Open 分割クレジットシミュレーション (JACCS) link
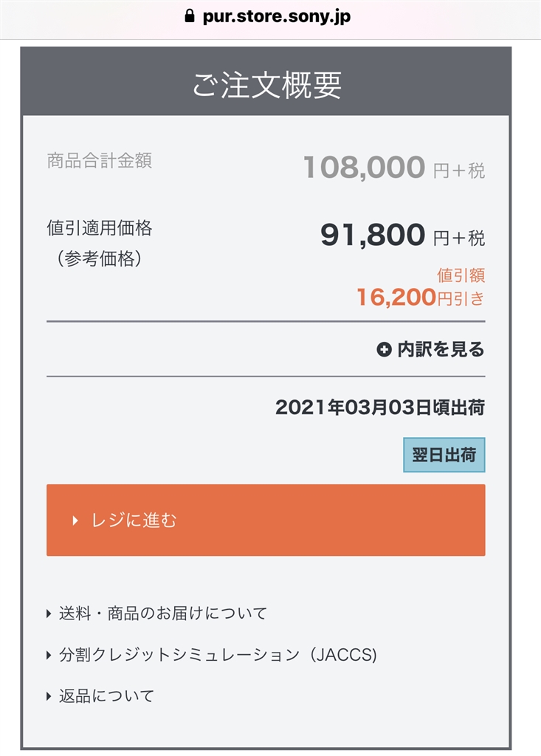 coord(218,654)
